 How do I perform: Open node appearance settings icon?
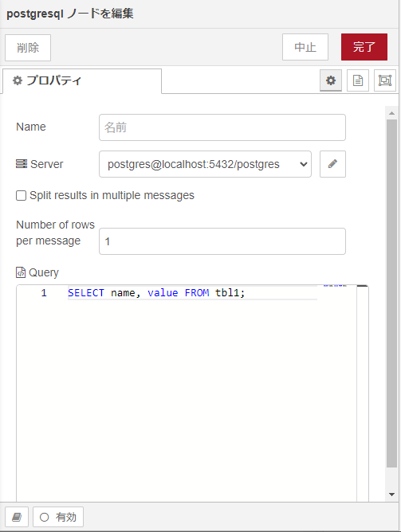pos(385,80)
